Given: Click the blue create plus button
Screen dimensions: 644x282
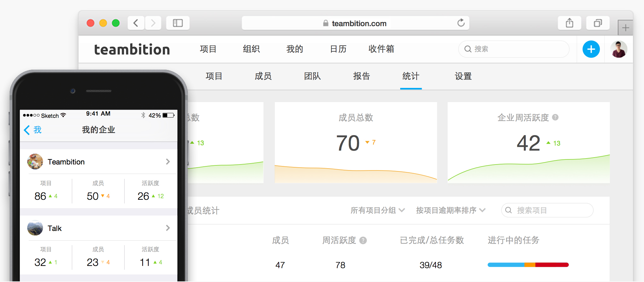Looking at the screenshot, I should [x=591, y=49].
